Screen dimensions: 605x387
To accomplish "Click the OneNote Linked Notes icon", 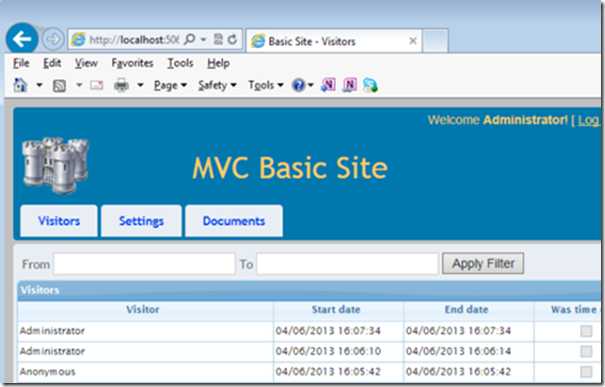I will pyautogui.click(x=350, y=85).
